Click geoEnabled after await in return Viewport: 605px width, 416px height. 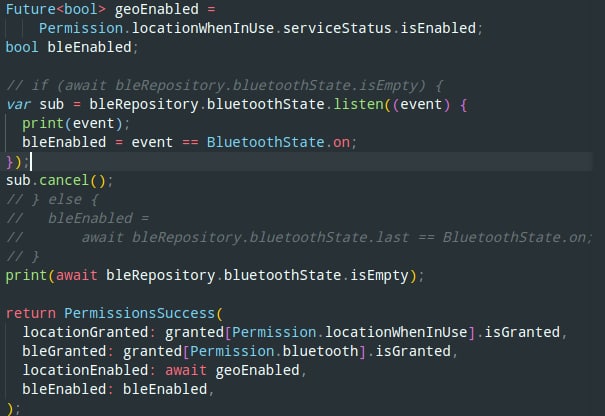click(x=257, y=370)
